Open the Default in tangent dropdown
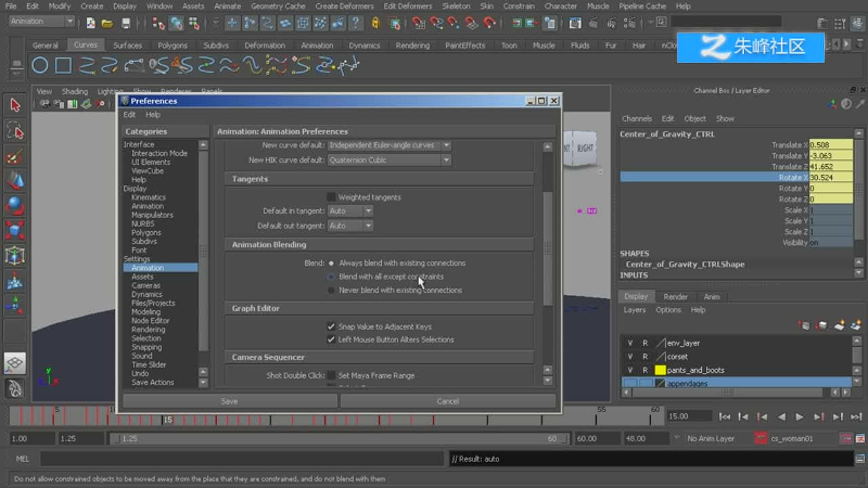 351,211
